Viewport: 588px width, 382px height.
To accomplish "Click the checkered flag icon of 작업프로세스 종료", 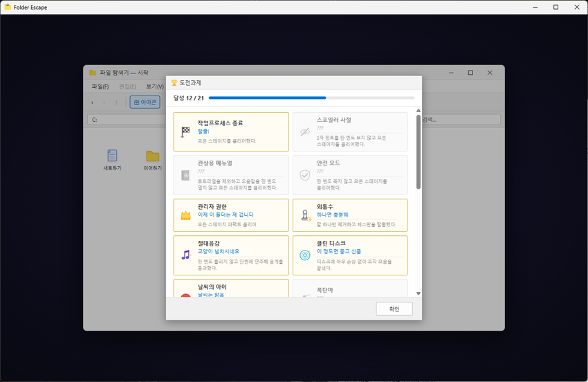I will [185, 131].
